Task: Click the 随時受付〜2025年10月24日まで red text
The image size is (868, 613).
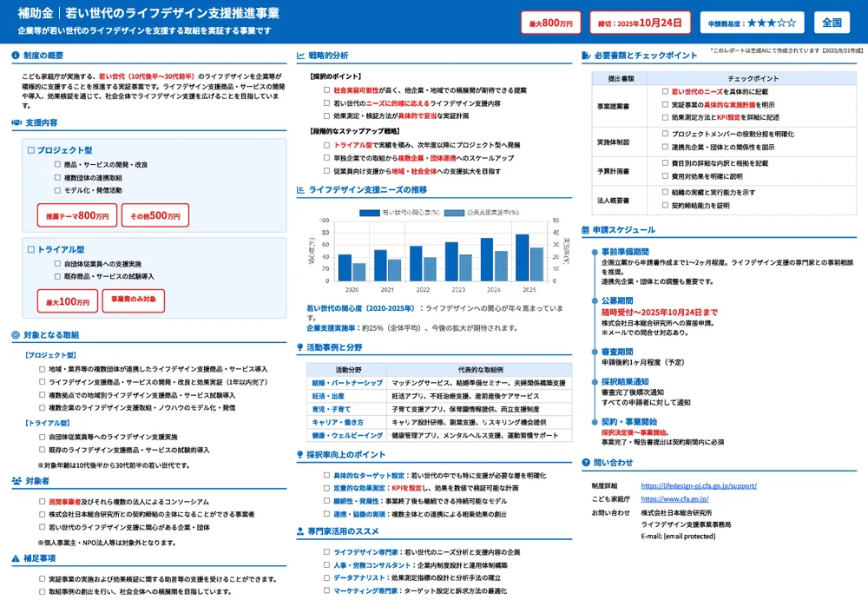Action: pos(660,313)
